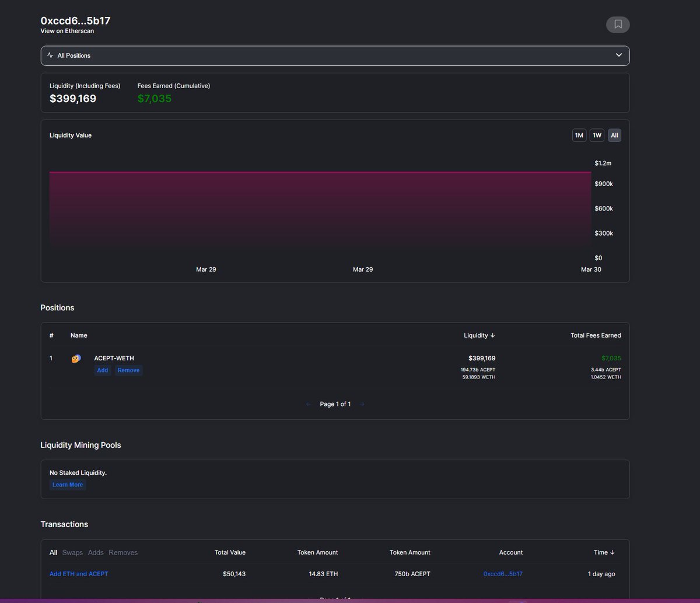
Task: Open the ACEPT-WETH position name
Action: click(x=114, y=358)
